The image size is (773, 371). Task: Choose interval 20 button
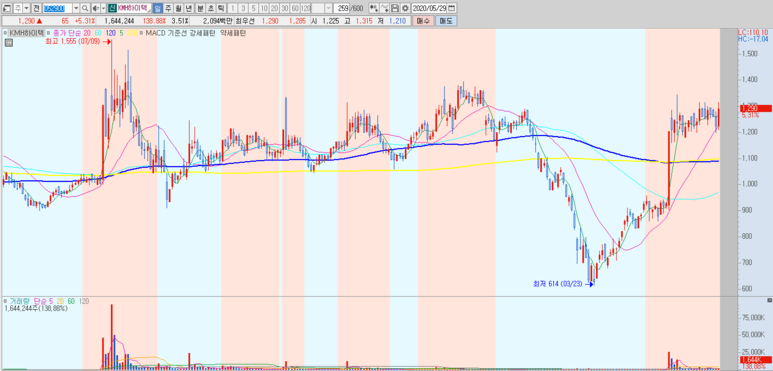(x=274, y=8)
